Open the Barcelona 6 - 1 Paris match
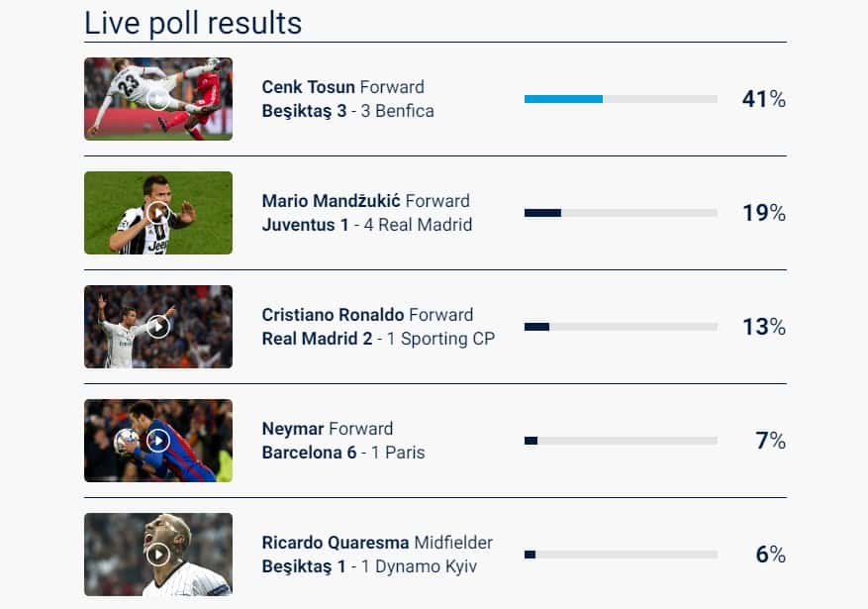 click(x=343, y=453)
